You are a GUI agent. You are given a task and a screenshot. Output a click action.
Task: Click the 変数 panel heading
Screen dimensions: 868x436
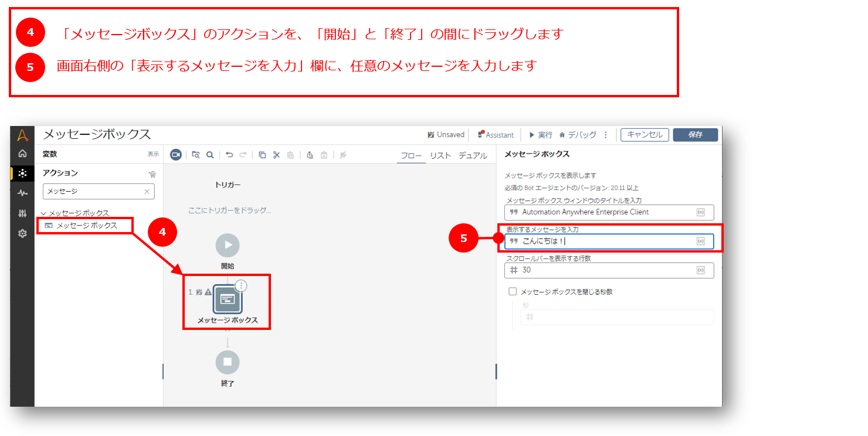[50, 154]
